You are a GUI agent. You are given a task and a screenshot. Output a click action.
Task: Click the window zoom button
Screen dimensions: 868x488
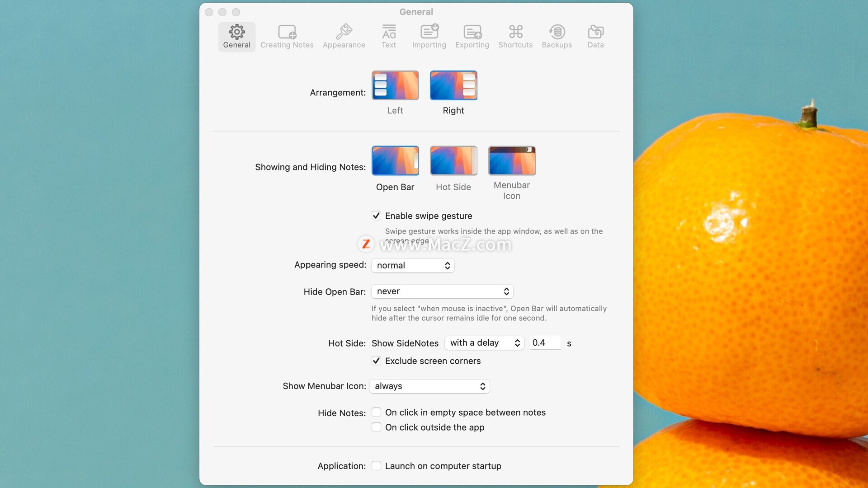click(x=236, y=12)
